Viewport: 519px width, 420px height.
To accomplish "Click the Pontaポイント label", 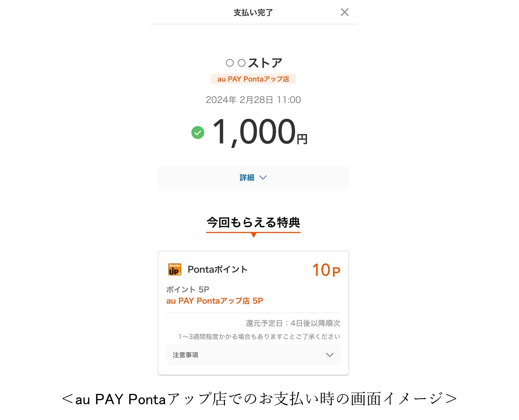I will (217, 269).
